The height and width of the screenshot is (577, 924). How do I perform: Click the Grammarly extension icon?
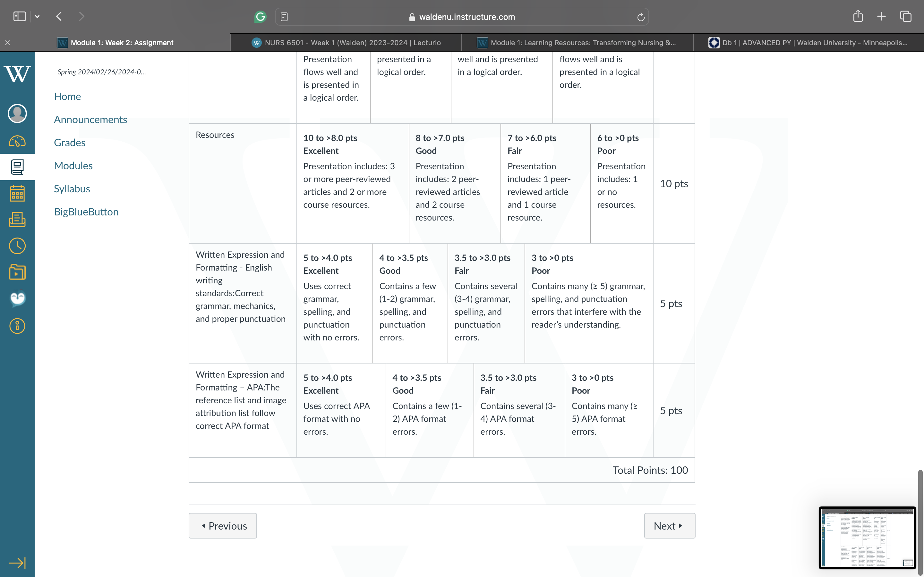(x=261, y=16)
